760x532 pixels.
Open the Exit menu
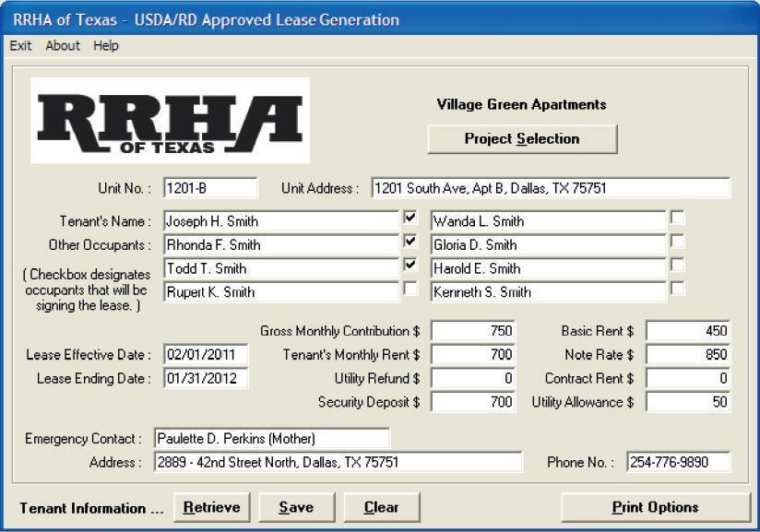point(19,45)
